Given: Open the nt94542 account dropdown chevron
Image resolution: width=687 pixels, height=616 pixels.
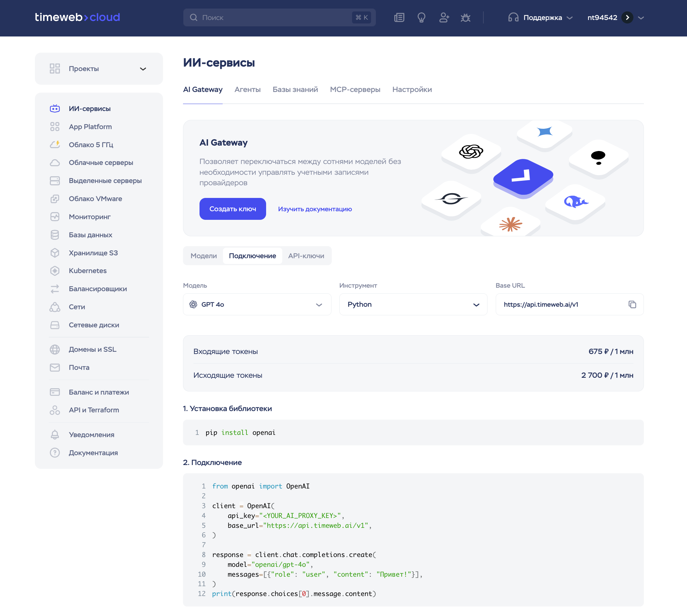Looking at the screenshot, I should click(641, 17).
